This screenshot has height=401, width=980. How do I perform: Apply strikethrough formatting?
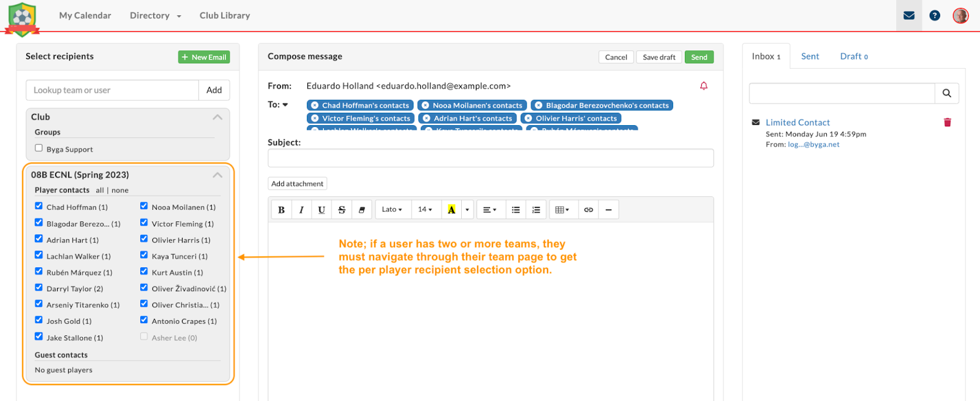pos(342,210)
